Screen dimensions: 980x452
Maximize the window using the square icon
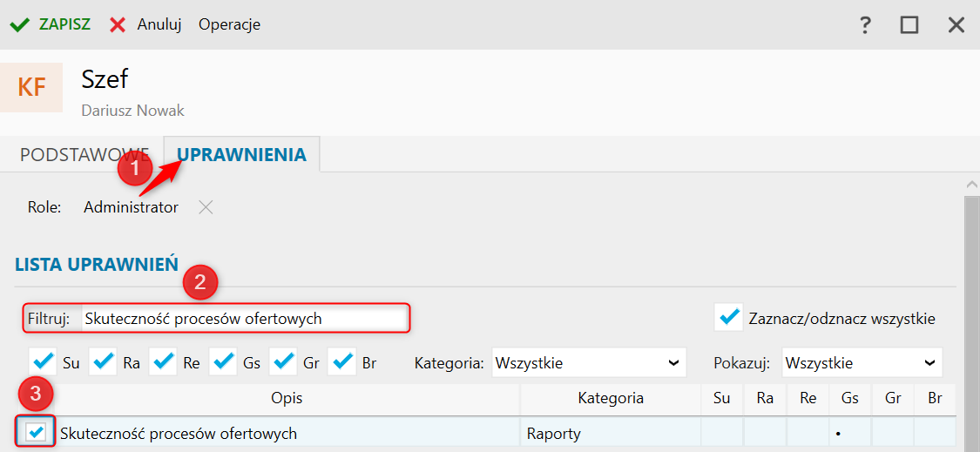point(909,24)
